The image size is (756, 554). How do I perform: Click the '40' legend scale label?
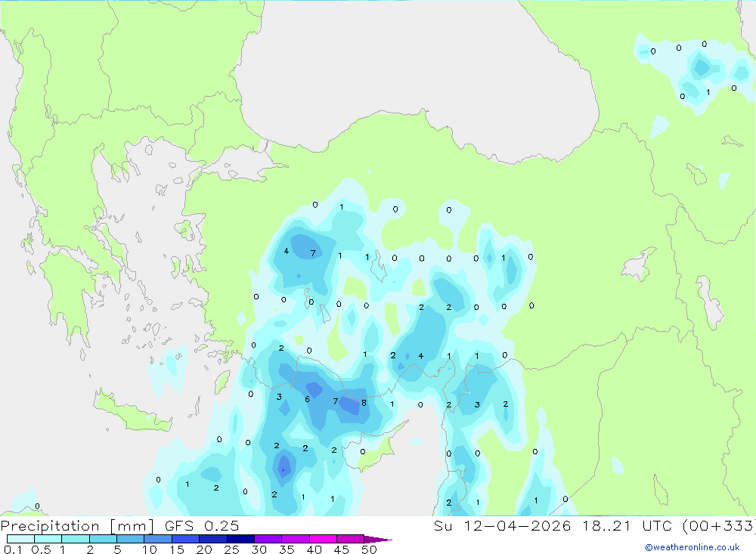point(314,549)
